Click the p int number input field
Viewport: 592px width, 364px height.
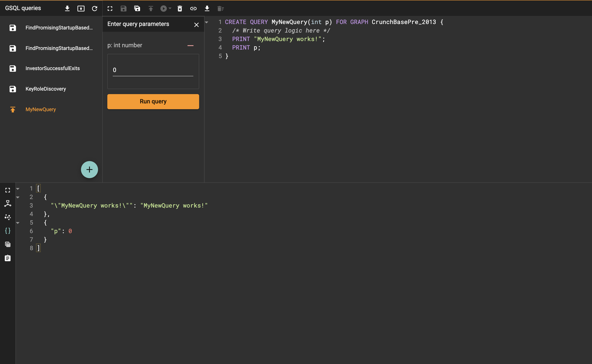(x=153, y=70)
